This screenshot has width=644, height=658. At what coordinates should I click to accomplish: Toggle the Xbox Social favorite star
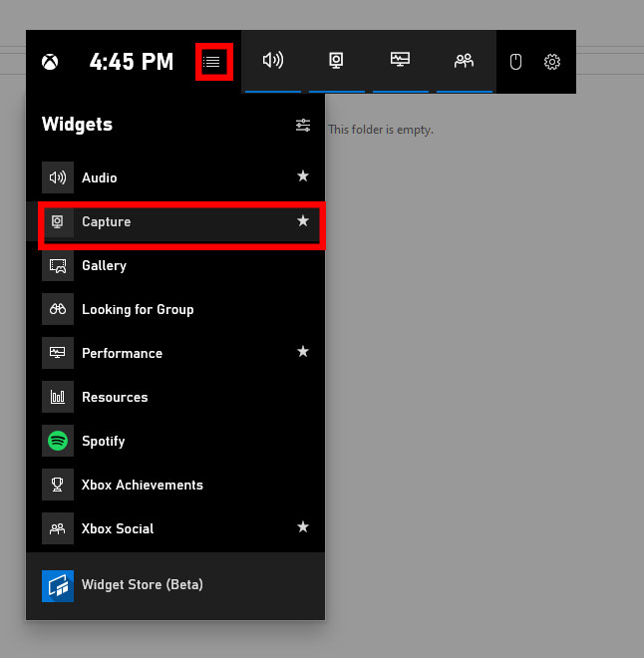[x=303, y=527]
